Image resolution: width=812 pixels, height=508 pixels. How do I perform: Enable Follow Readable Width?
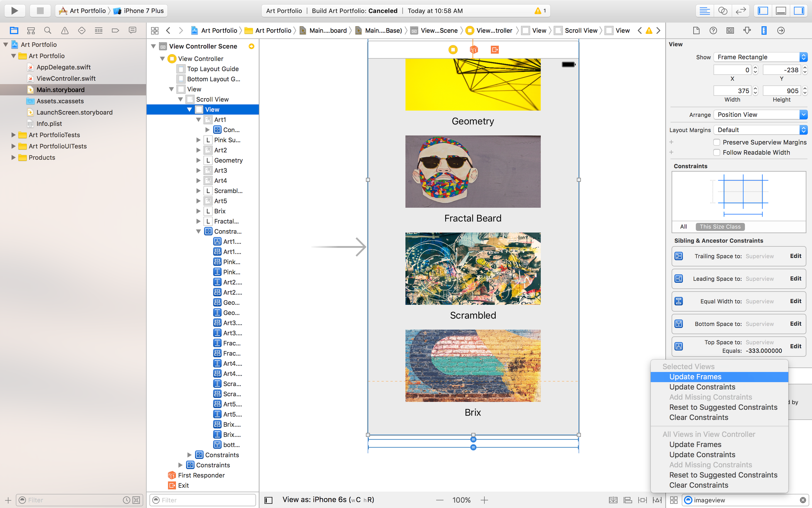pos(717,152)
